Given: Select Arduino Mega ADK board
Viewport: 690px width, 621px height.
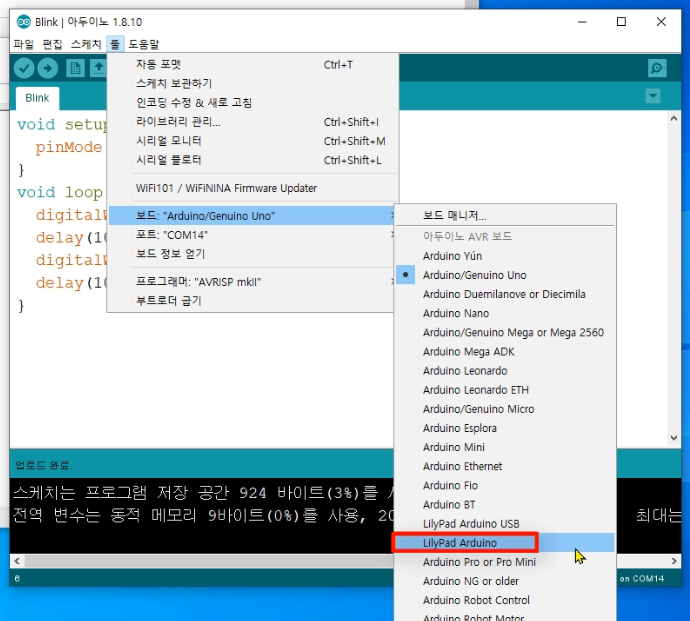Looking at the screenshot, I should point(505,352).
